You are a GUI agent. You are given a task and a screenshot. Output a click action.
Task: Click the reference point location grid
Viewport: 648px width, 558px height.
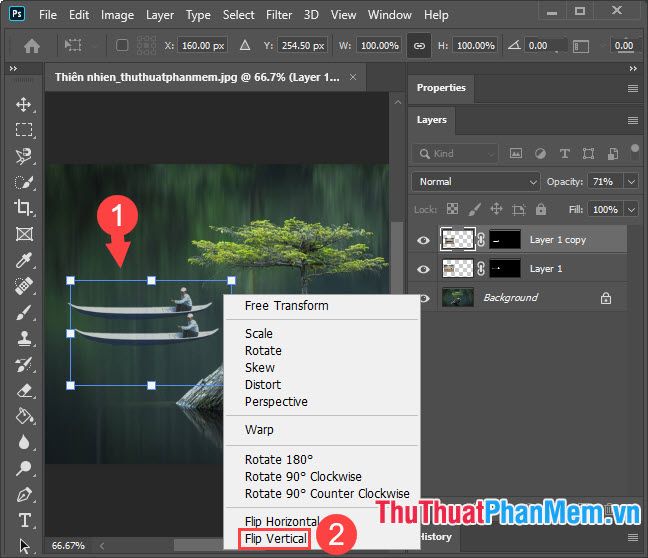[x=146, y=45]
